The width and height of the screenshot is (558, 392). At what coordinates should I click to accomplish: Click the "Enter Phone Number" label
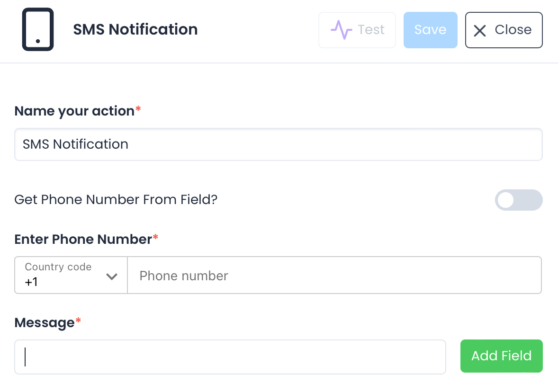83,239
